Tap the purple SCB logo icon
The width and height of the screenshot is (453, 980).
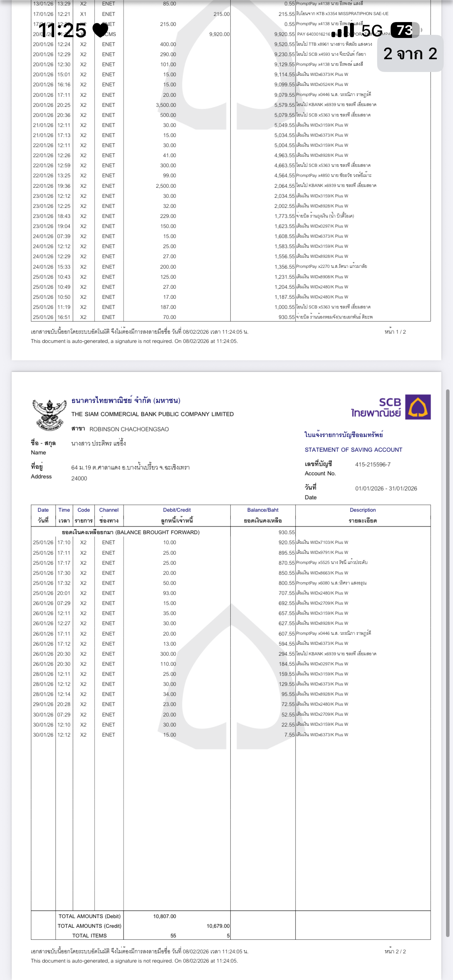tap(418, 407)
